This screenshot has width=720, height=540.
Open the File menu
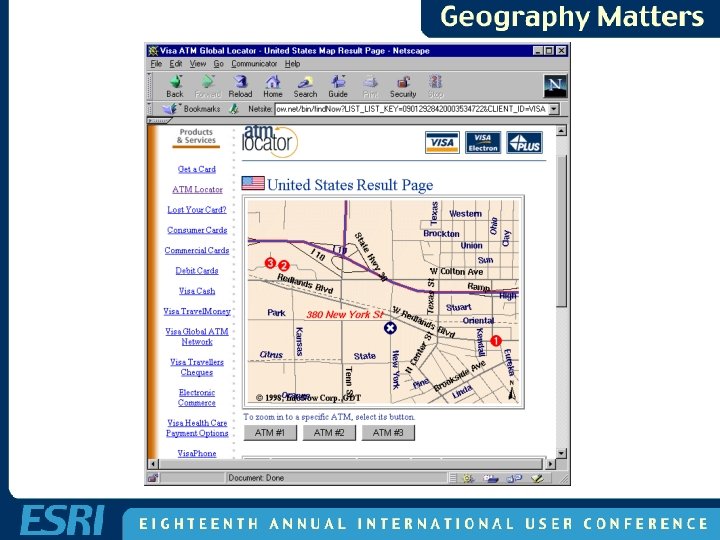click(x=156, y=64)
